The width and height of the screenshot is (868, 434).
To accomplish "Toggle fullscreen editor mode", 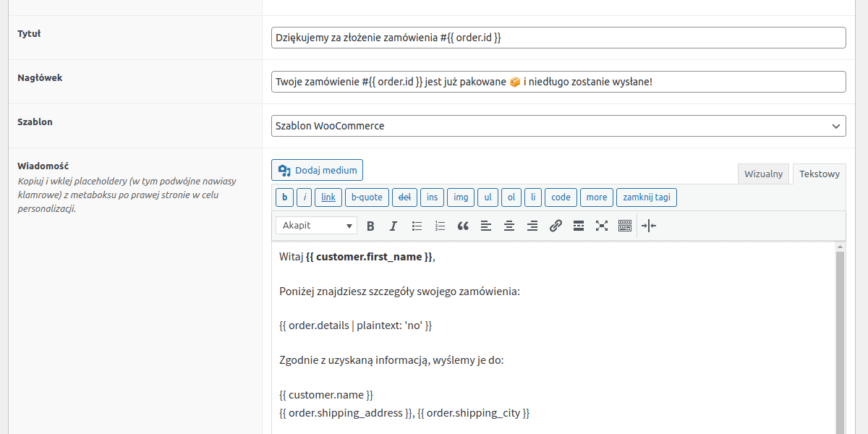I will [602, 226].
